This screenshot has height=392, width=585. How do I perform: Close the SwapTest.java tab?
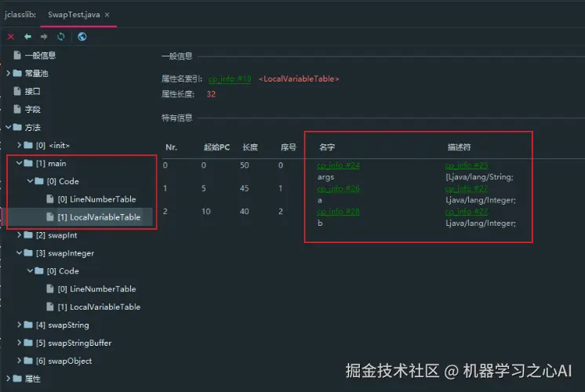click(107, 15)
